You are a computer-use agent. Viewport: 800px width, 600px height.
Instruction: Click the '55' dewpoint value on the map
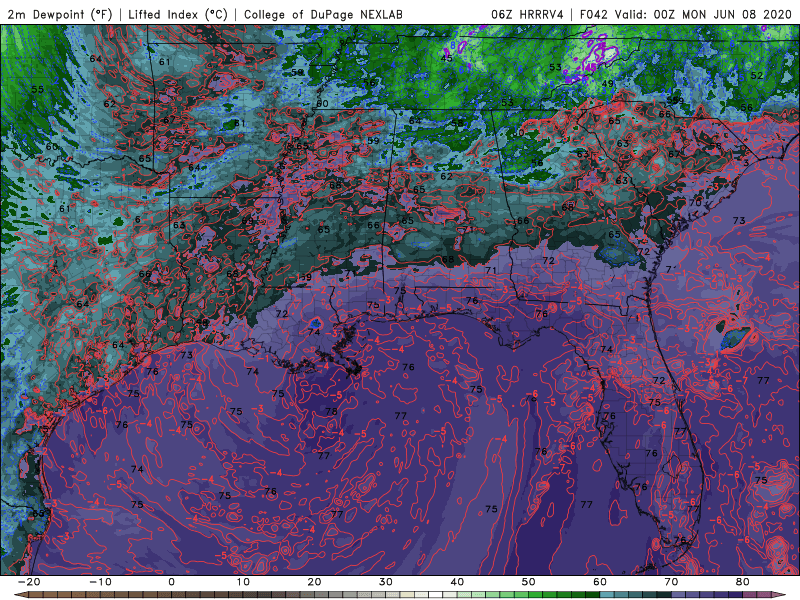pyautogui.click(x=37, y=89)
